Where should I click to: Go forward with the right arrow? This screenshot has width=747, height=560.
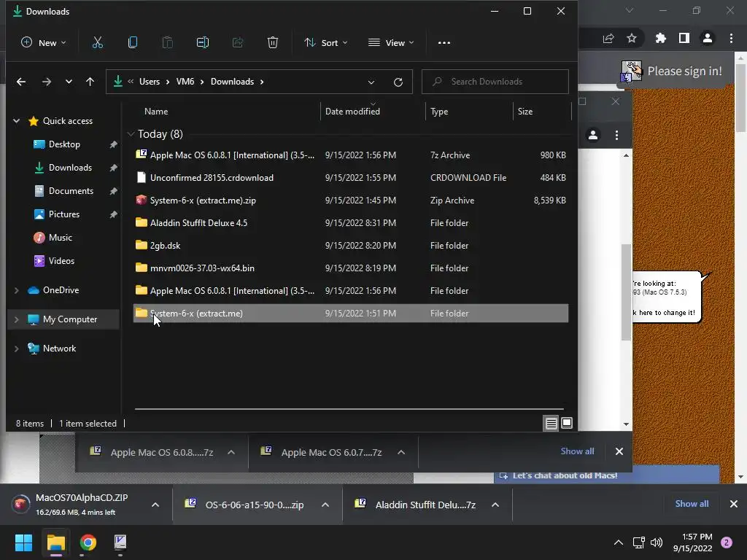pos(46,82)
